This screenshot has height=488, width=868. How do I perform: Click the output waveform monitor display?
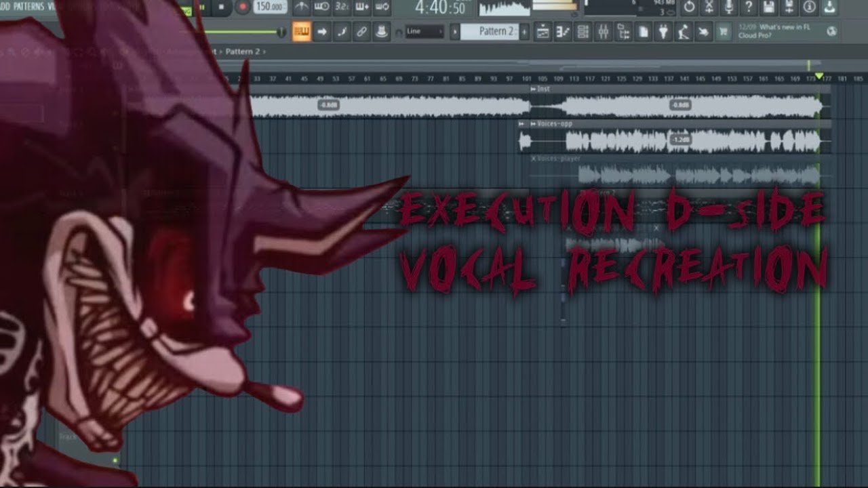tap(505, 8)
